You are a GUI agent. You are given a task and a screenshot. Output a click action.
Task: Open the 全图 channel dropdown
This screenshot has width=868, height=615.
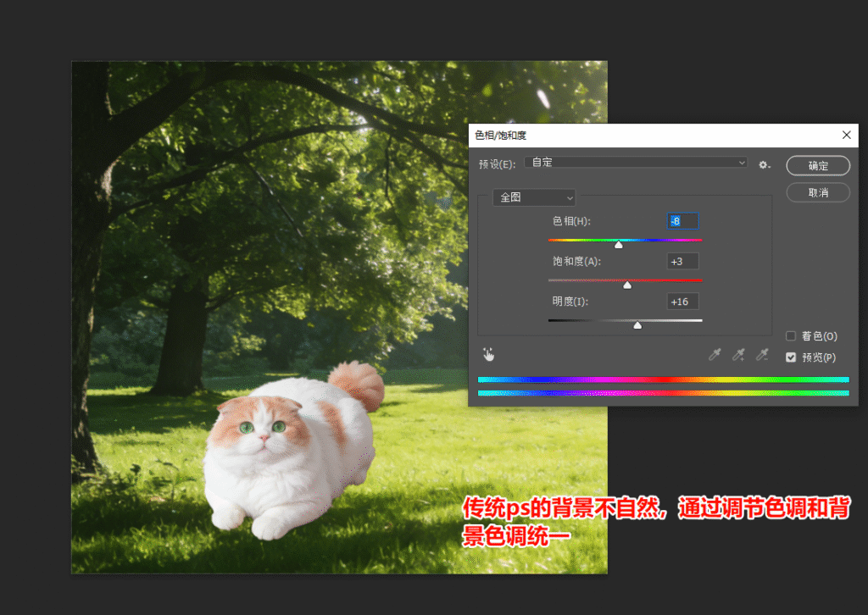tap(533, 197)
